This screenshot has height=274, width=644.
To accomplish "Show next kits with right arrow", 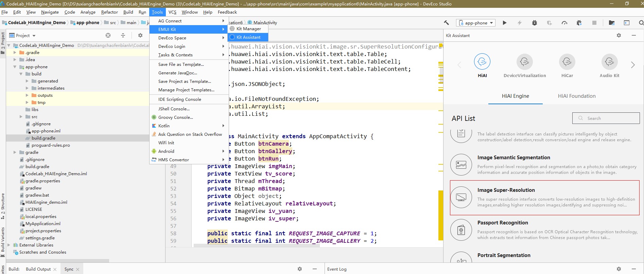I will 633,65.
